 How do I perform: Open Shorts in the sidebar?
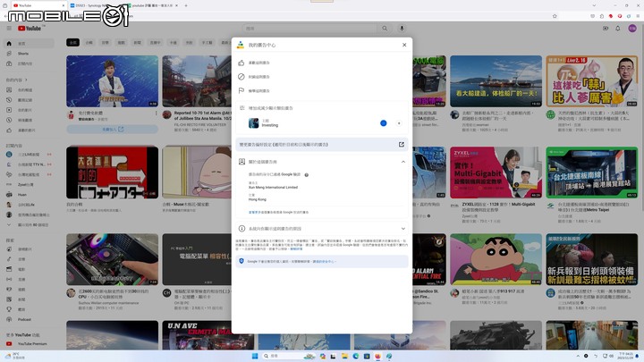[29, 54]
